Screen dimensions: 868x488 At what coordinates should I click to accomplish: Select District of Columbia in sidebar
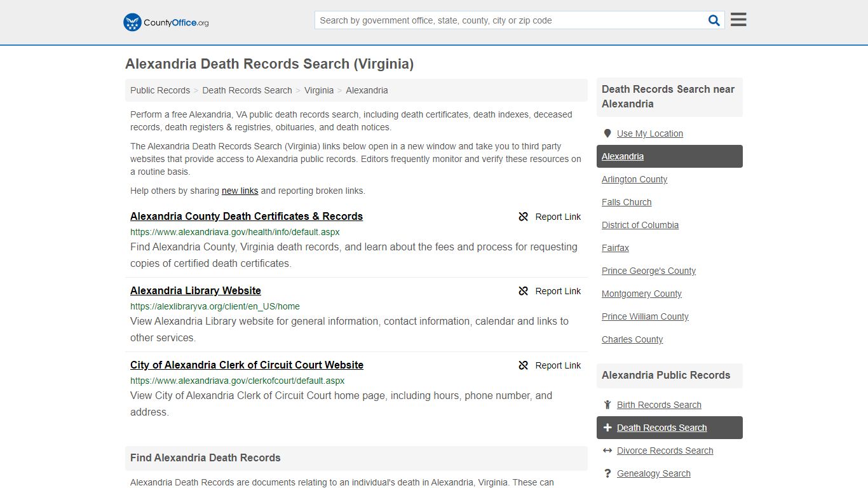pyautogui.click(x=640, y=225)
